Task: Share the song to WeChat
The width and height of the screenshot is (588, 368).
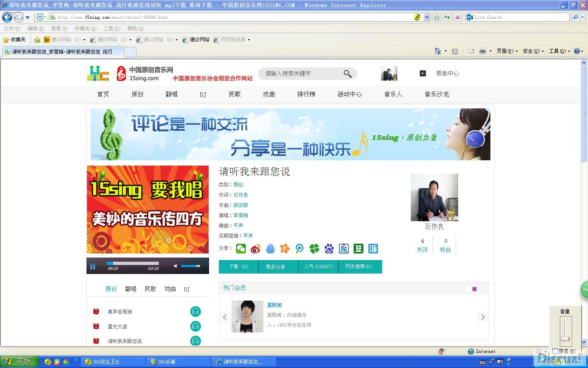Action: click(x=241, y=249)
